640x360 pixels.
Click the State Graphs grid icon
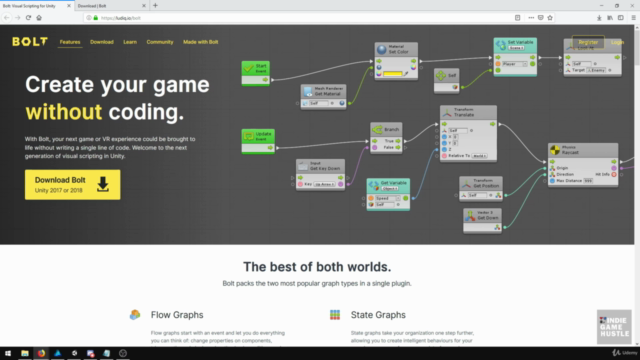pos(335,314)
